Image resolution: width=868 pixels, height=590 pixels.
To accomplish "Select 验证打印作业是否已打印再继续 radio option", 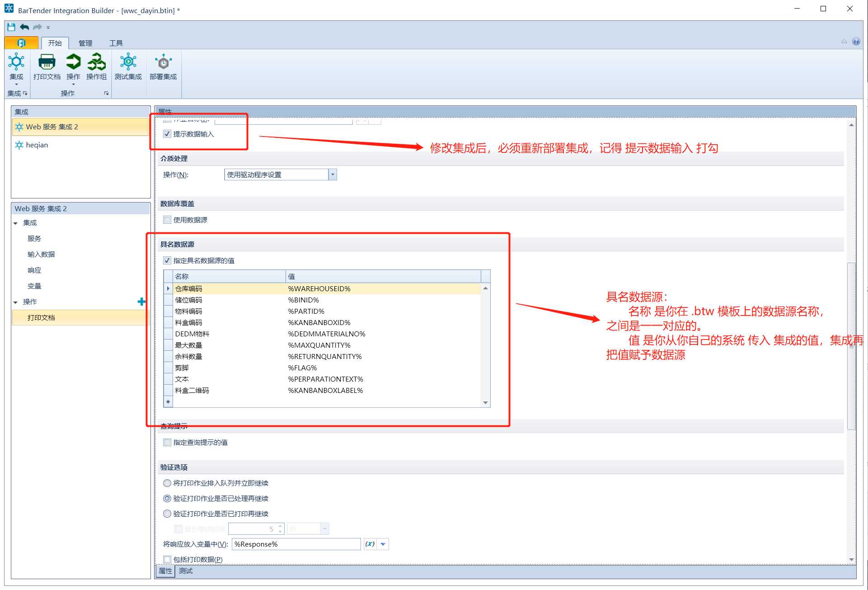I will (x=167, y=514).
